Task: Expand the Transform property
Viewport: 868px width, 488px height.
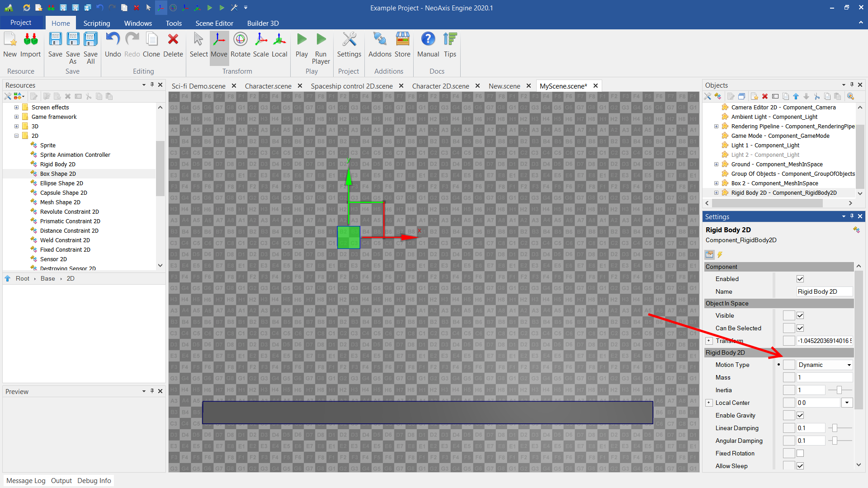Action: 709,341
